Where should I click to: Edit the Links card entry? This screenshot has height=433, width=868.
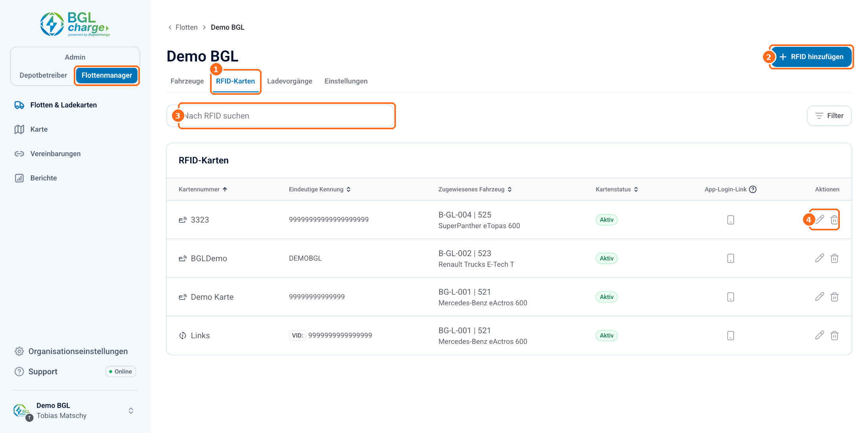tap(820, 335)
